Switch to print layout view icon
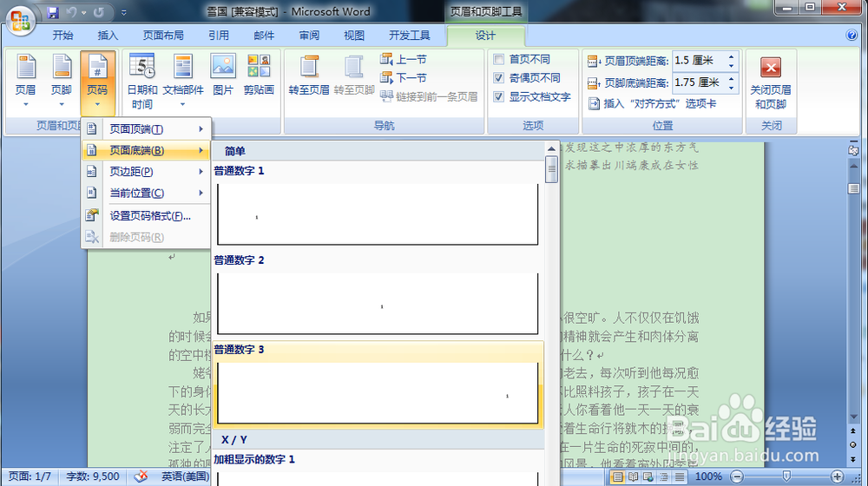 pyautogui.click(x=618, y=476)
